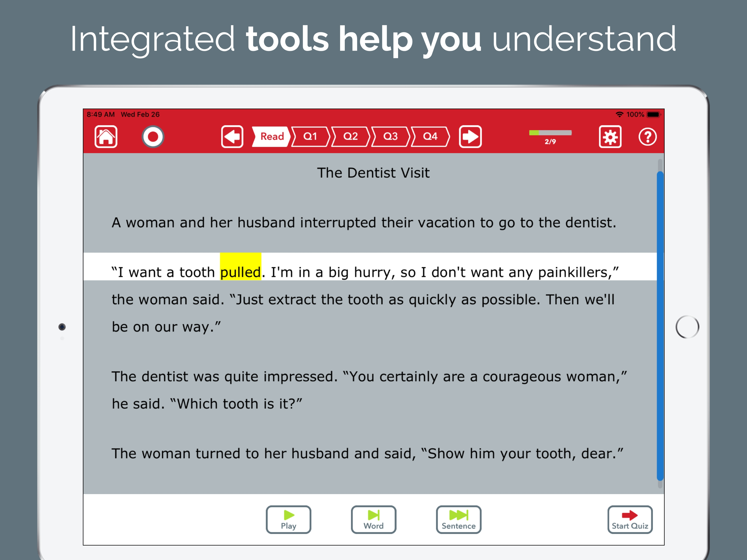Click the 2/9 progress bar
This screenshot has width=747, height=560.
pos(550,133)
